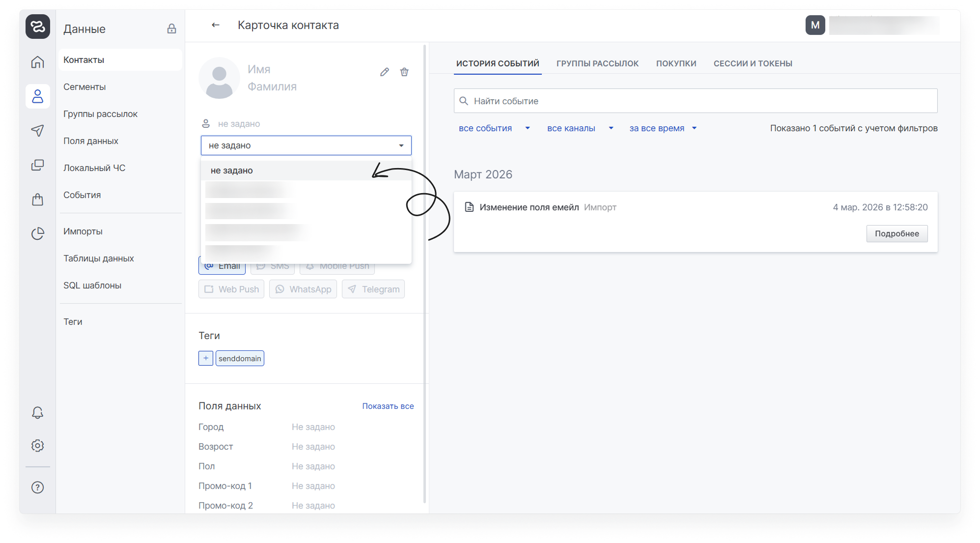Expand the 'все каналы' filter dropdown
The width and height of the screenshot is (980, 543).
tap(580, 128)
